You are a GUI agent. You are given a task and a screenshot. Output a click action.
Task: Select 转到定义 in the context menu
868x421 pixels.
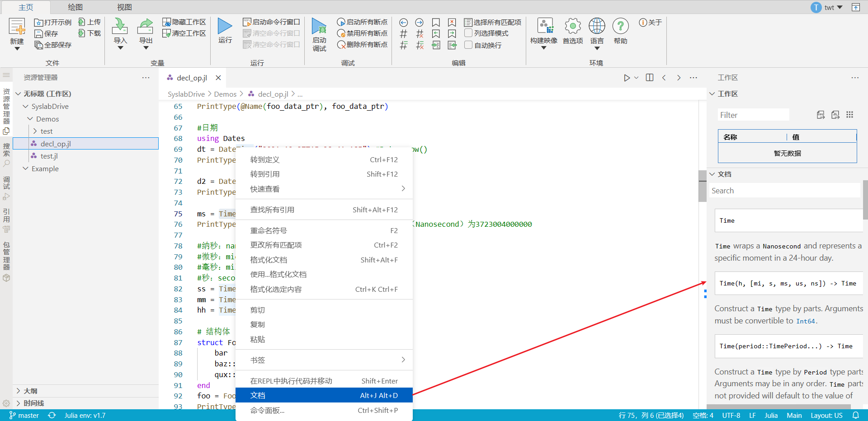click(324, 160)
